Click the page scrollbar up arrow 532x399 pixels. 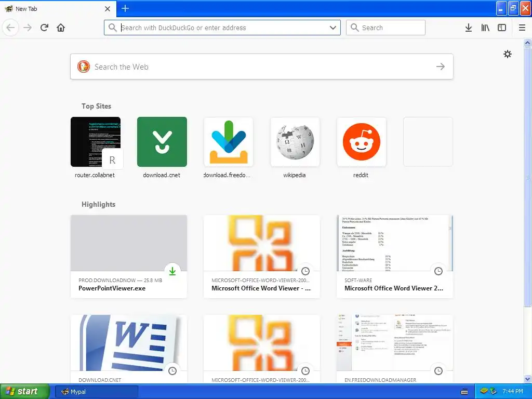pyautogui.click(x=527, y=43)
